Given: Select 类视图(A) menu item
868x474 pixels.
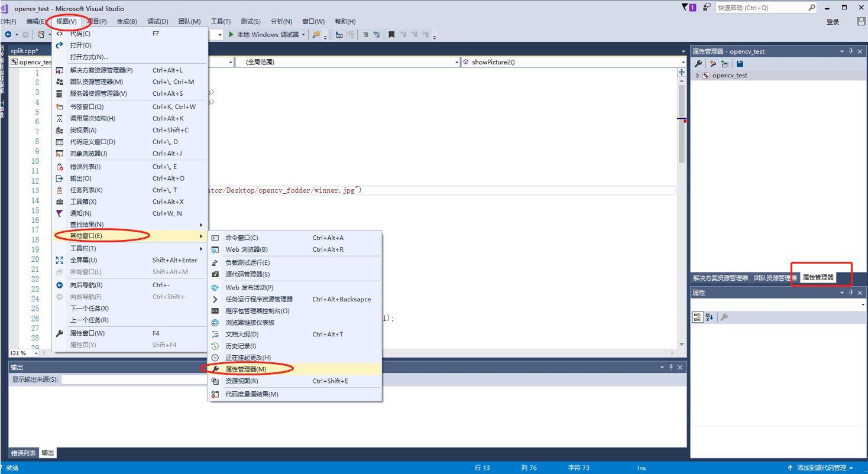Looking at the screenshot, I should 129,130.
